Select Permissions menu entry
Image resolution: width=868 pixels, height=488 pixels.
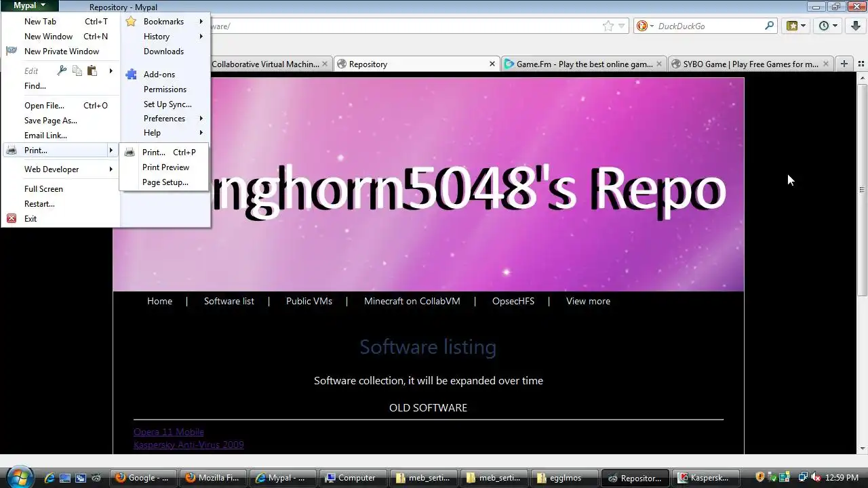(x=165, y=89)
